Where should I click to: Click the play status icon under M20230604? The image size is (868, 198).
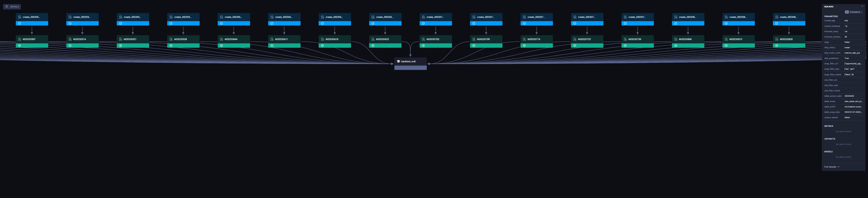221,45
